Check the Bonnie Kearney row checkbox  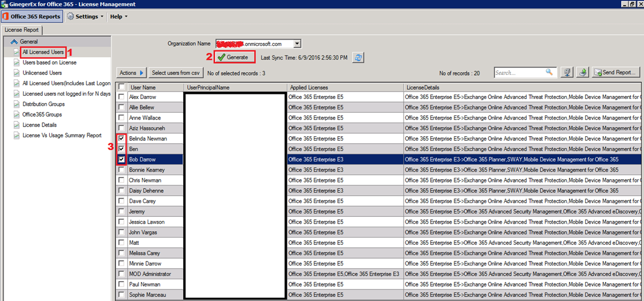(x=121, y=169)
